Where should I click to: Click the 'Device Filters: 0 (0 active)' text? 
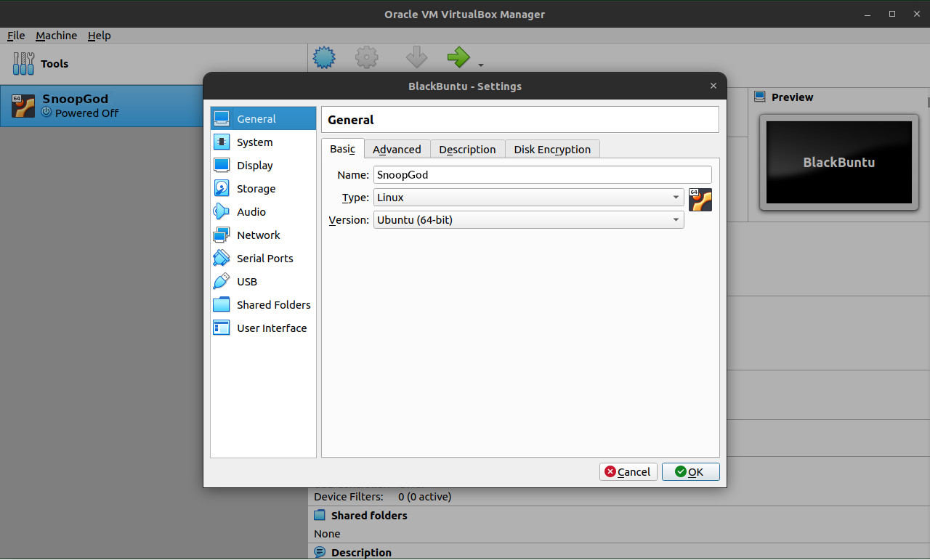click(x=382, y=497)
